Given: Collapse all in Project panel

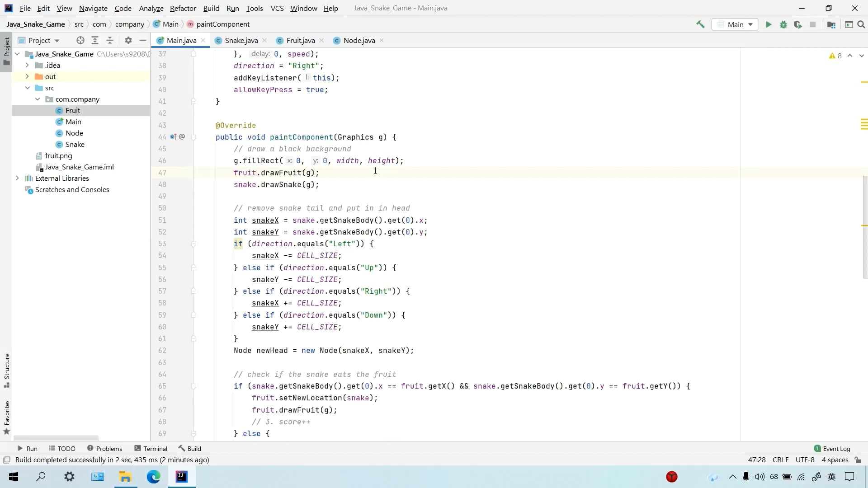Looking at the screenshot, I should pos(110,40).
